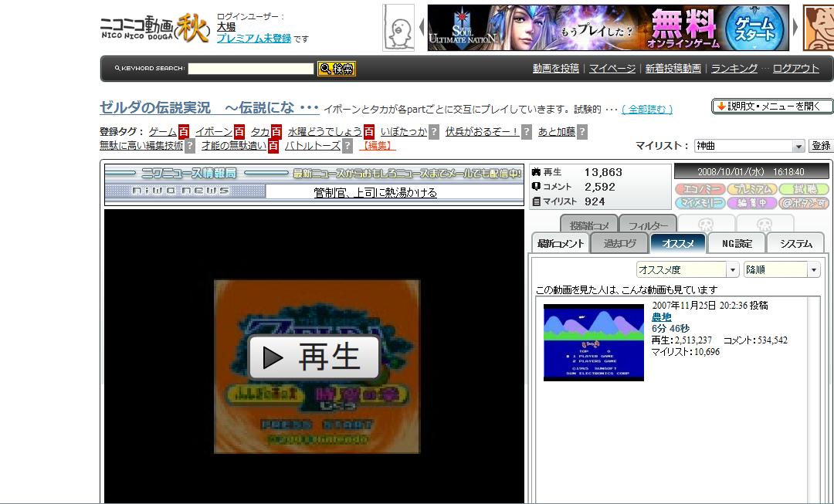The width and height of the screenshot is (834, 504).
Task: Click the ? icon next to バトルトーズ
Action: 347,146
